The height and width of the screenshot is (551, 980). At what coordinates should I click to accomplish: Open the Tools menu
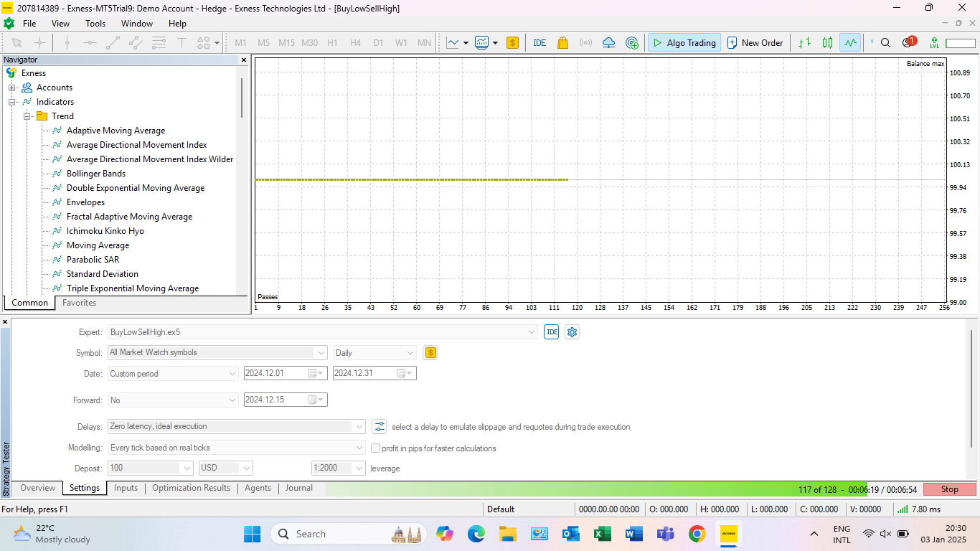[x=95, y=24]
